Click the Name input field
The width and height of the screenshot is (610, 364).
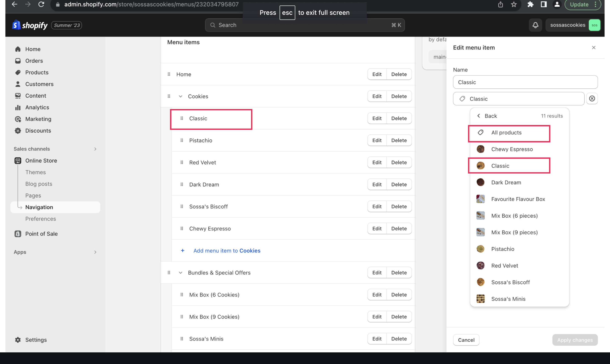click(525, 82)
